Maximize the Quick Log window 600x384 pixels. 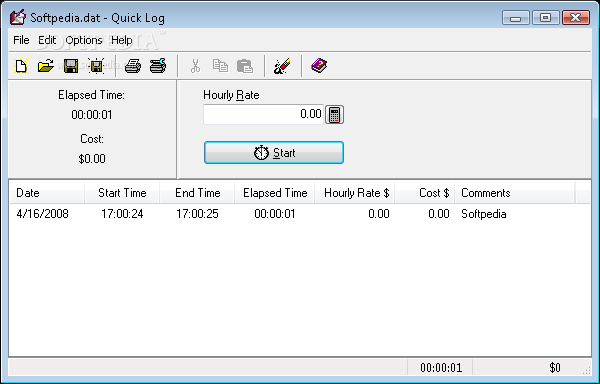coord(546,18)
